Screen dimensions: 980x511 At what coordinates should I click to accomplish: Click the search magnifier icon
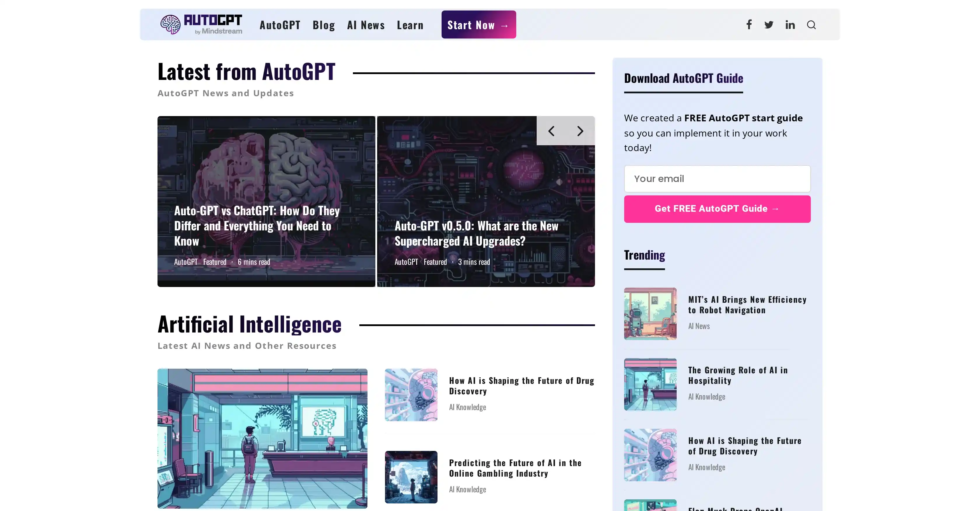[811, 25]
